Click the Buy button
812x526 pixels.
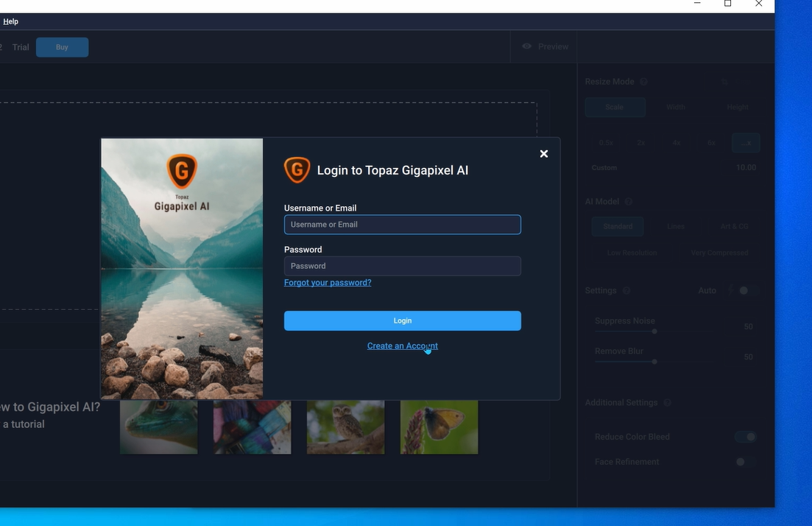(x=62, y=47)
